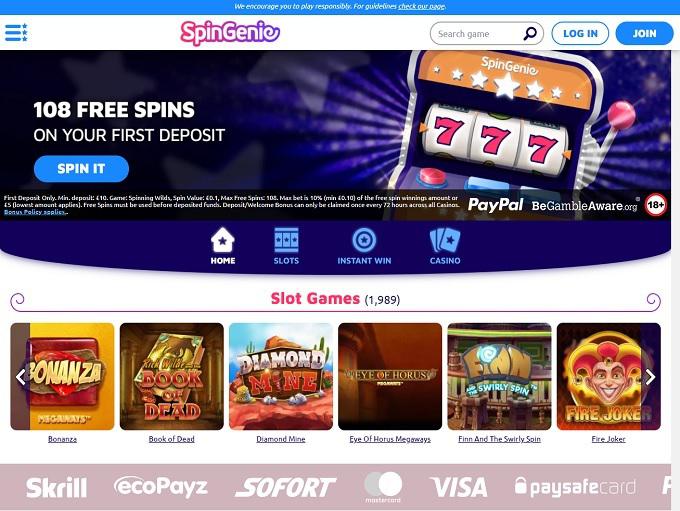Follow the 'check our page' guidelines link
The height and width of the screenshot is (511, 680).
422,6
